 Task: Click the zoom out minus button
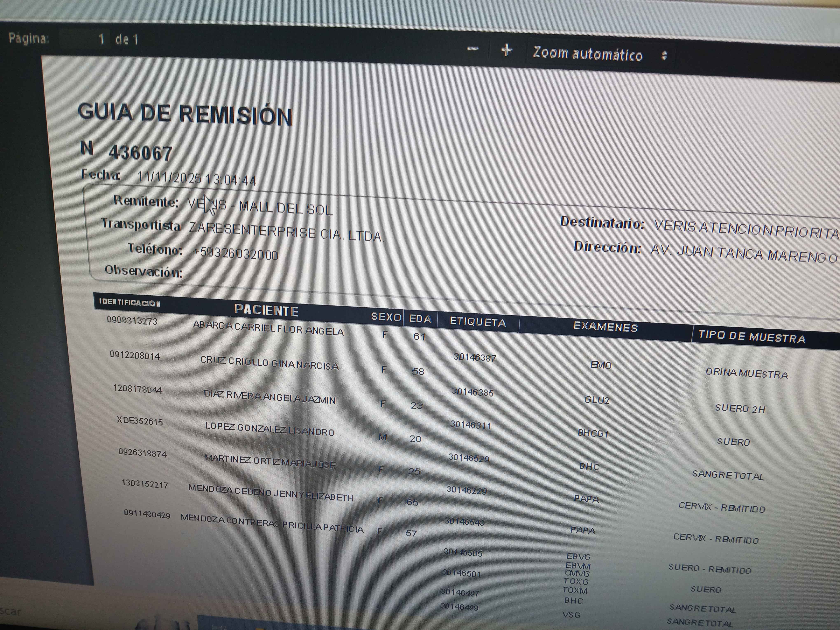pos(473,49)
